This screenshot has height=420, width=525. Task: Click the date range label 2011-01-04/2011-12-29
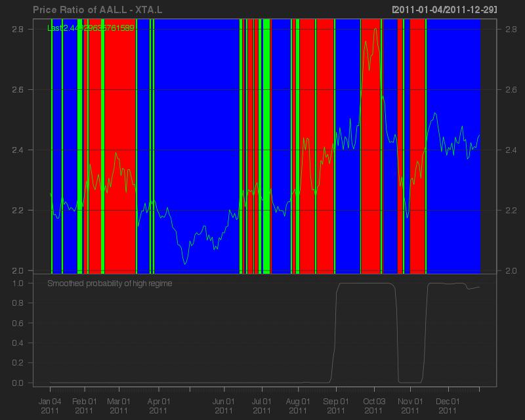click(x=444, y=10)
